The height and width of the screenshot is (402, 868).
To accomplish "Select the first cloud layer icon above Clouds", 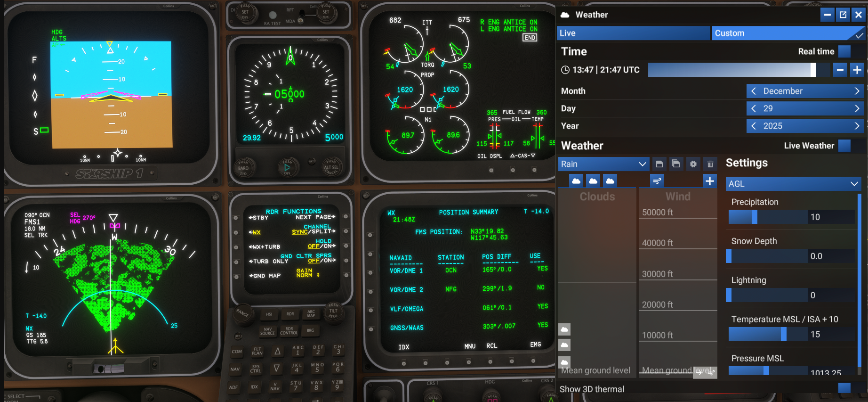I will point(576,180).
